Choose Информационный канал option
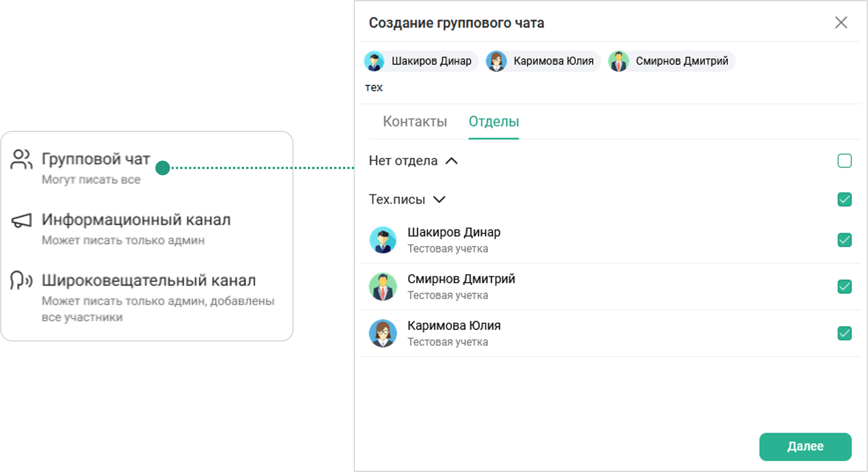 coord(136,220)
